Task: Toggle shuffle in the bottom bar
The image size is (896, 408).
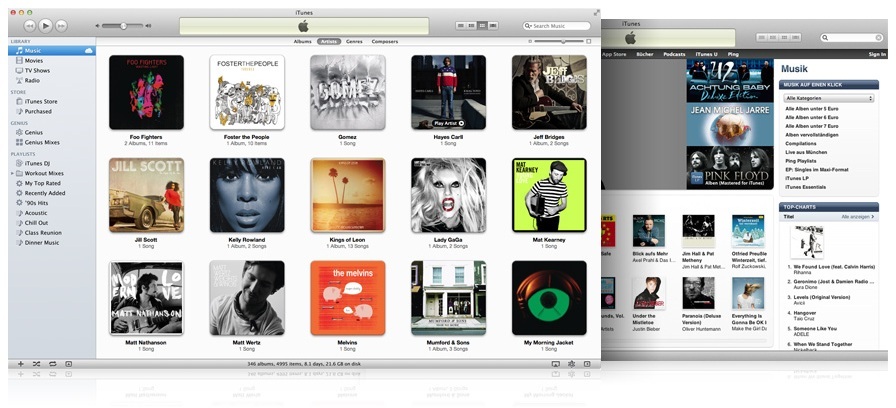Action: 36,364
